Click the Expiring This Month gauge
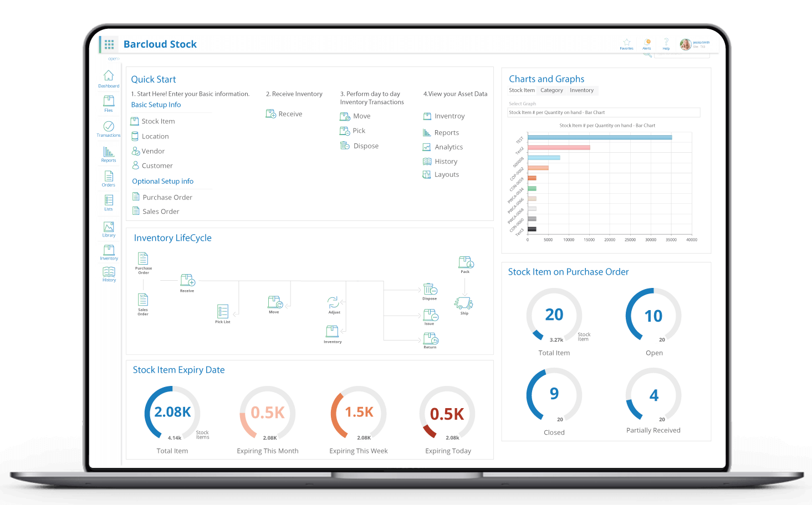The image size is (812, 505). pyautogui.click(x=268, y=413)
